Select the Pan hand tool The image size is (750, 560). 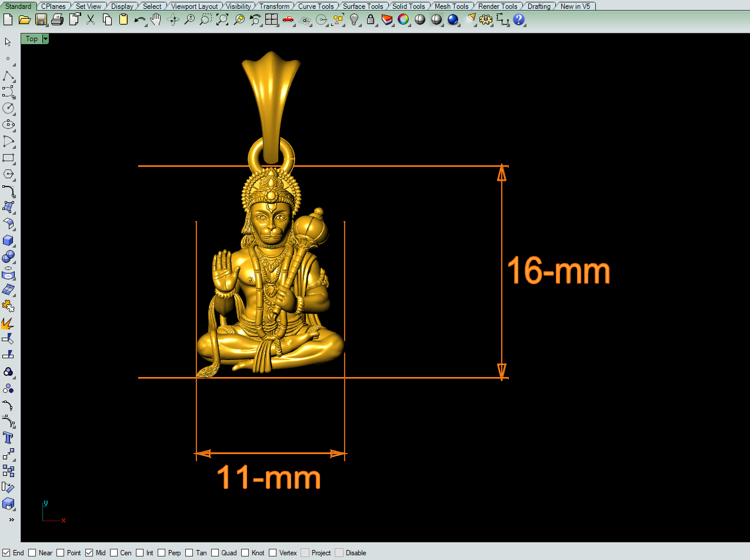[x=156, y=20]
